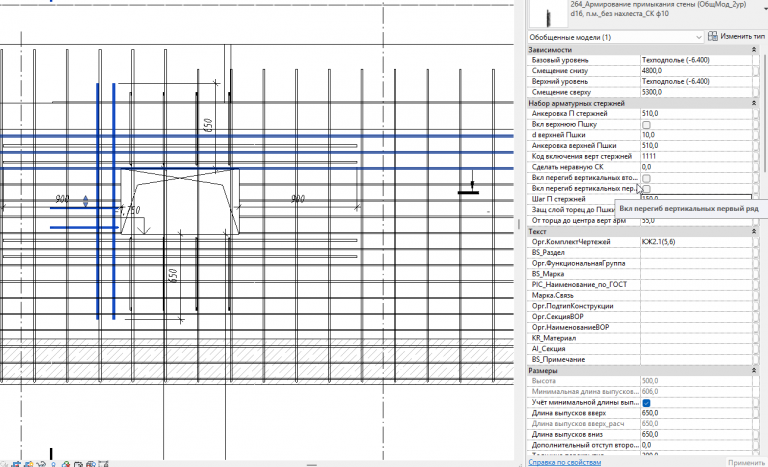Edit 'Длина выпусков вверх' value 650,0
Image resolution: width=768 pixels, height=467 pixels.
pyautogui.click(x=696, y=413)
